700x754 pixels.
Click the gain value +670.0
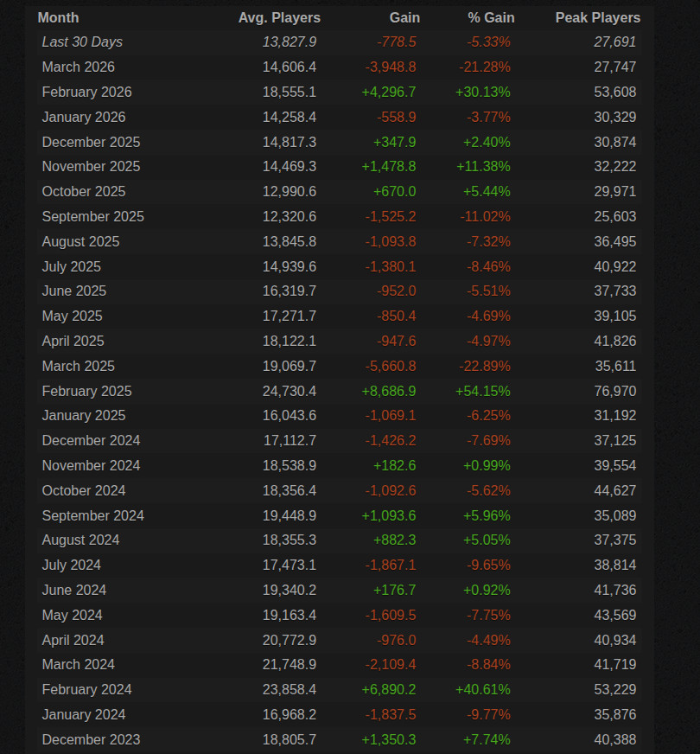click(394, 191)
